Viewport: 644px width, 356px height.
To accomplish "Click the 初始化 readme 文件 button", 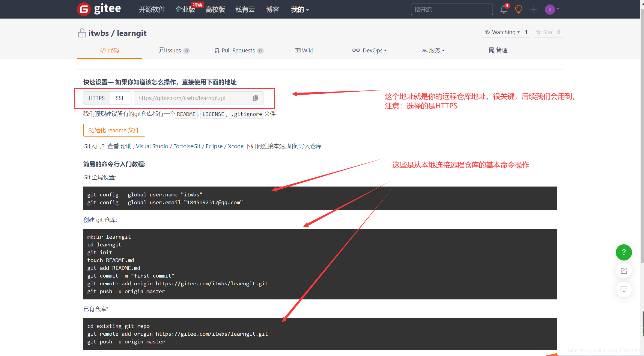I will pyautogui.click(x=114, y=130).
